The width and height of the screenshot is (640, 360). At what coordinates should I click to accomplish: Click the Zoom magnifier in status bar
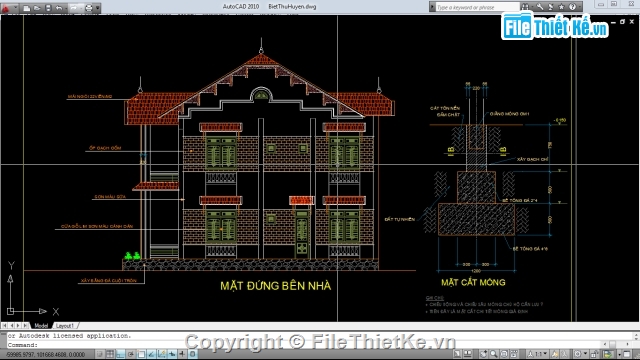click(x=494, y=354)
